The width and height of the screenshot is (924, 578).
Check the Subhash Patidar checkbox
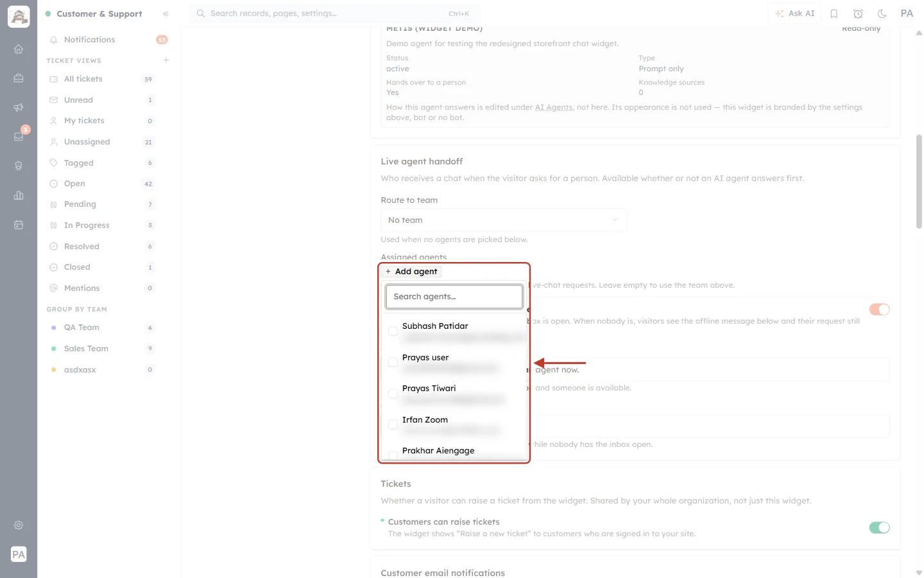(393, 331)
